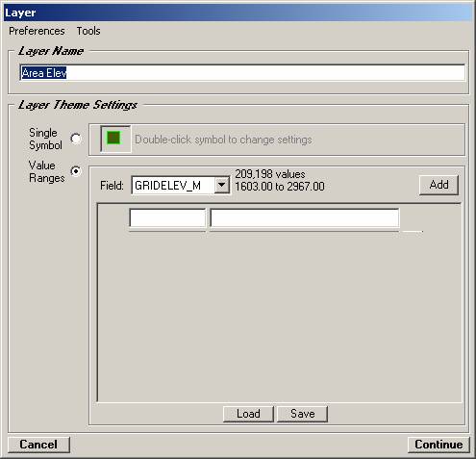Click the Load button

(248, 414)
